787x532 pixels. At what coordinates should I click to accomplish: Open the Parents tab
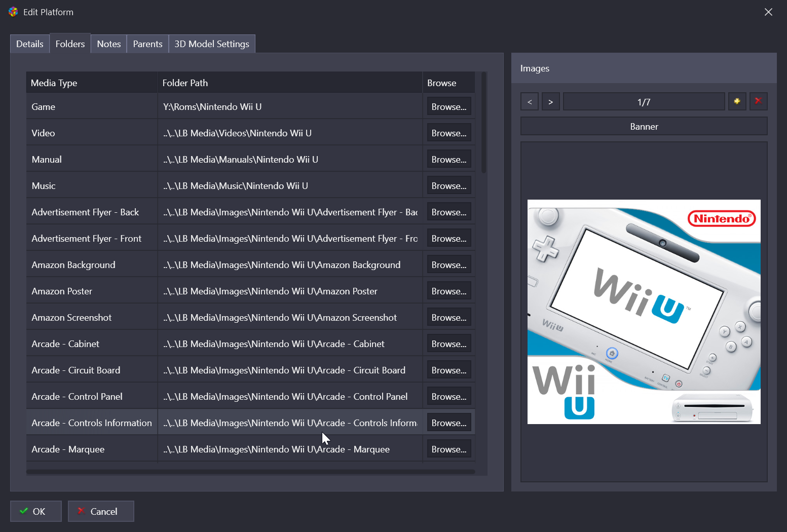pyautogui.click(x=147, y=44)
